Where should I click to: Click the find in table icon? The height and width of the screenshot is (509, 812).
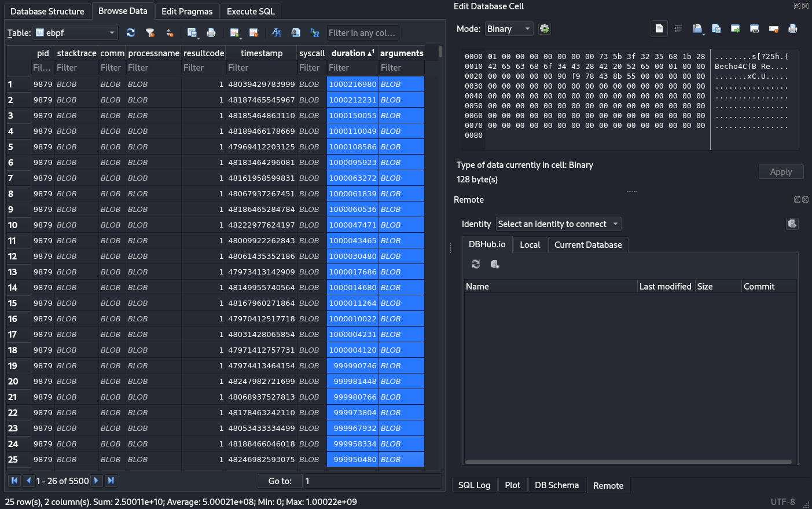(x=296, y=32)
